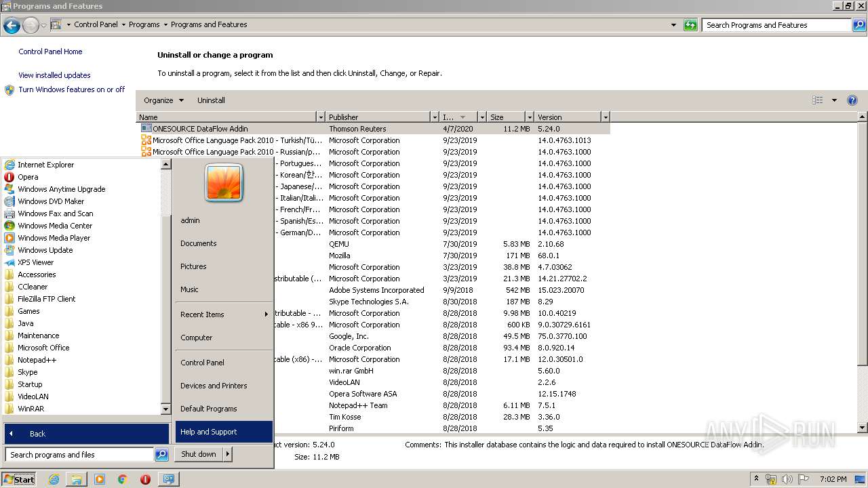Open the view options dropdown arrow
This screenshot has height=488, width=868.
(834, 100)
